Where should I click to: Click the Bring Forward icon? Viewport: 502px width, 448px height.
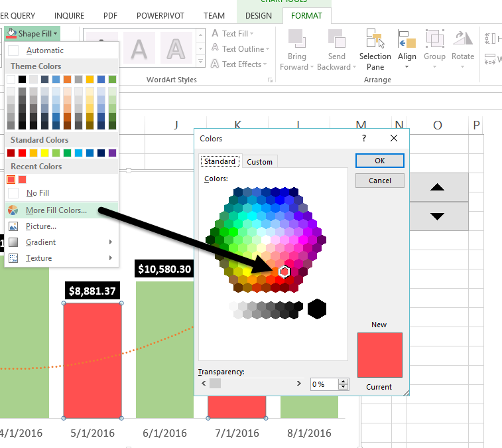(297, 38)
